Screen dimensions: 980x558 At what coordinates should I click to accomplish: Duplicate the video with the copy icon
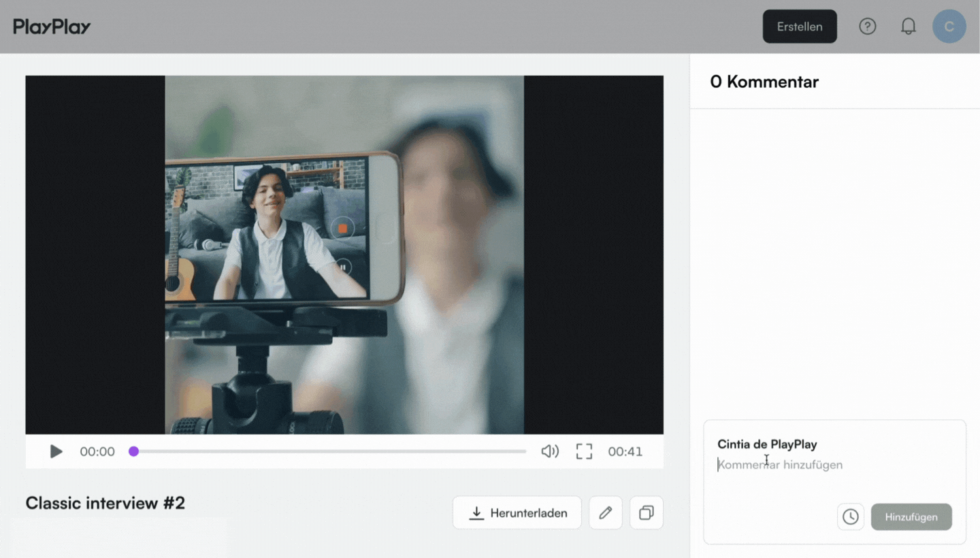647,512
